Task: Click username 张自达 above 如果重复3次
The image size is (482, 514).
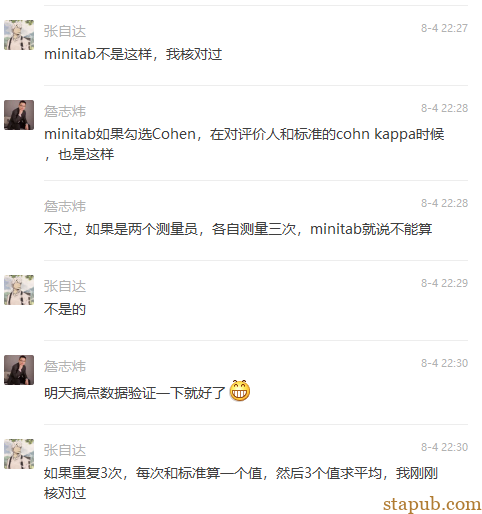Action: (x=65, y=450)
